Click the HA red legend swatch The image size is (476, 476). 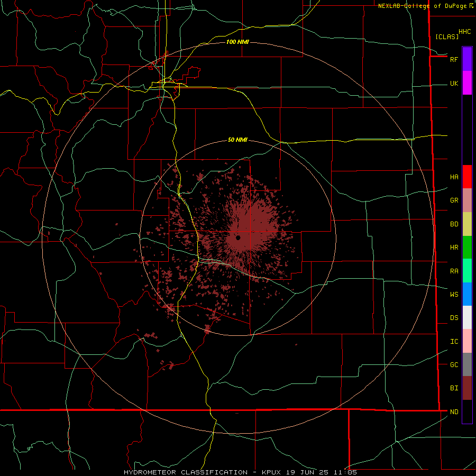point(467,177)
